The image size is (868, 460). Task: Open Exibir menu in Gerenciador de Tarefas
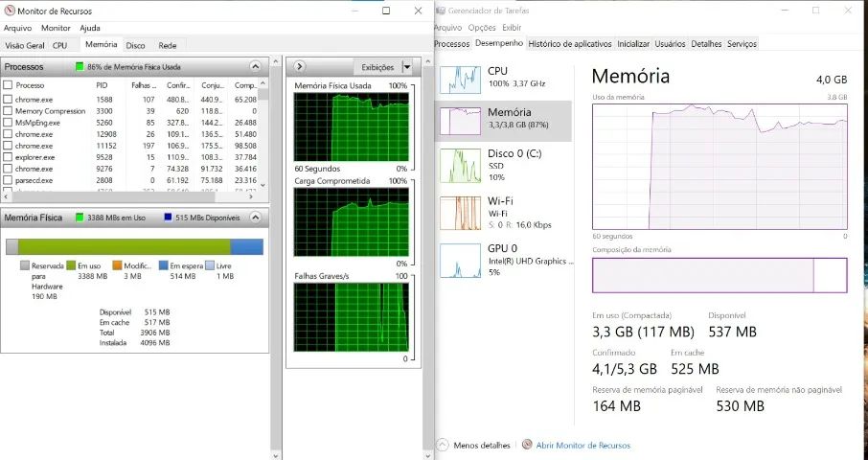[x=512, y=27]
